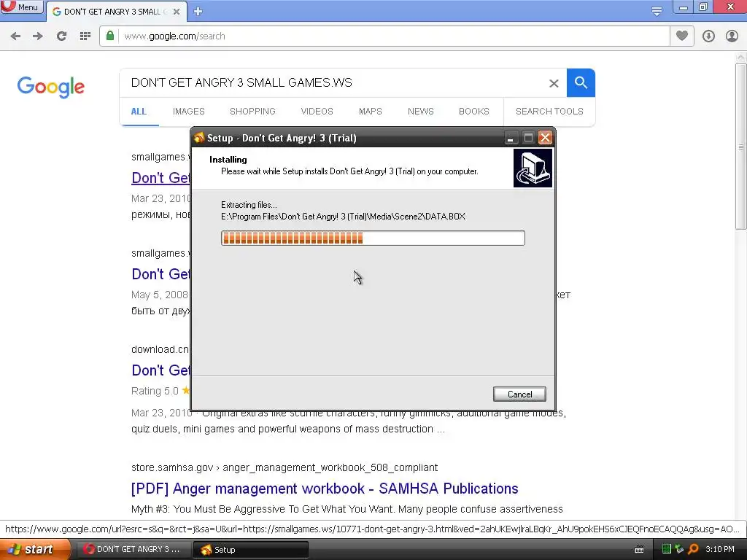Open the Opera Menu button
The image size is (747, 560).
tap(21, 7)
